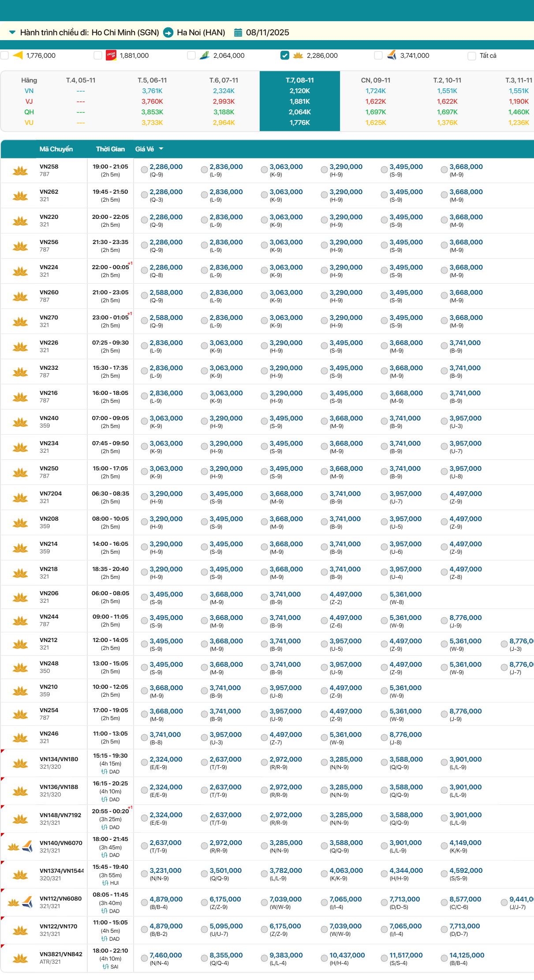534x980 pixels.
Task: Collapse the "Hành trình chiều đi" section arrow
Action: (12, 32)
